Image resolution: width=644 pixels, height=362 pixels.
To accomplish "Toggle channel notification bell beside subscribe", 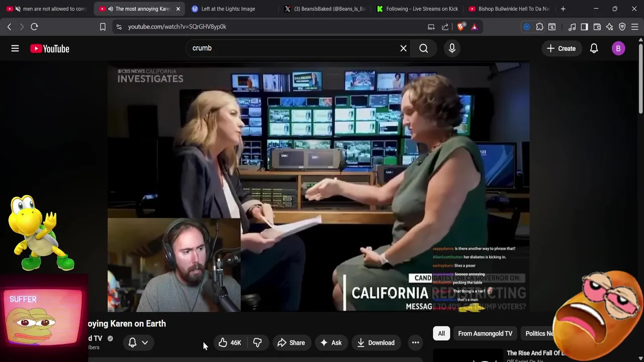I will point(132,343).
